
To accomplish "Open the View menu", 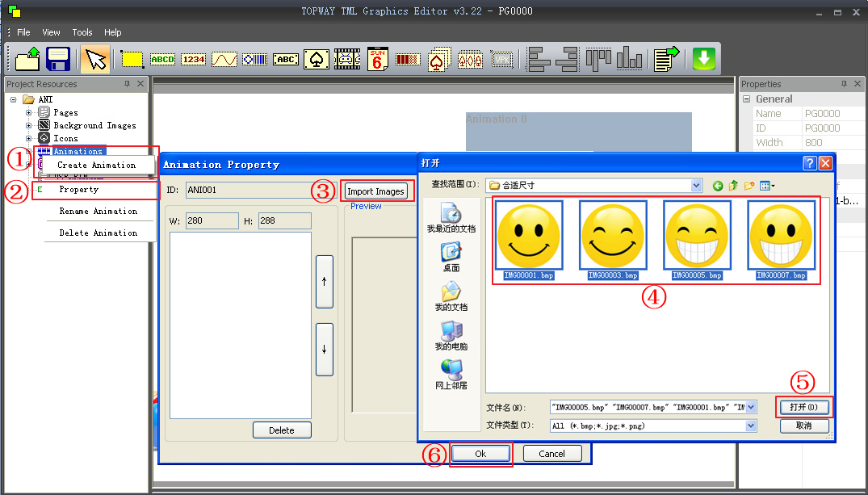I will [x=51, y=32].
